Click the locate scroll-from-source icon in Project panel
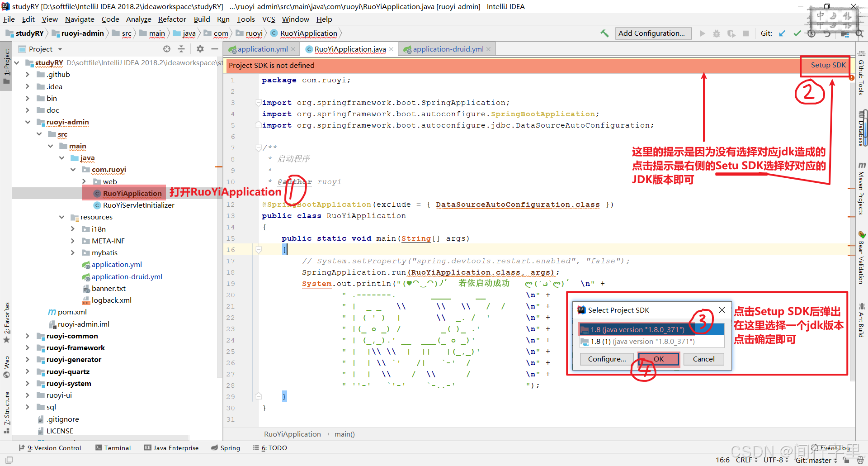The height and width of the screenshot is (466, 868). [167, 49]
